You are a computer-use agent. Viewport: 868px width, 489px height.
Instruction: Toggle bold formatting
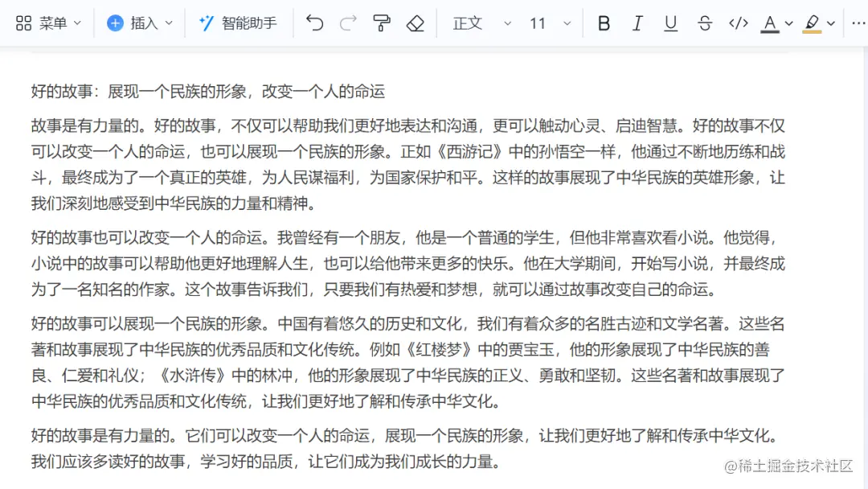(604, 23)
